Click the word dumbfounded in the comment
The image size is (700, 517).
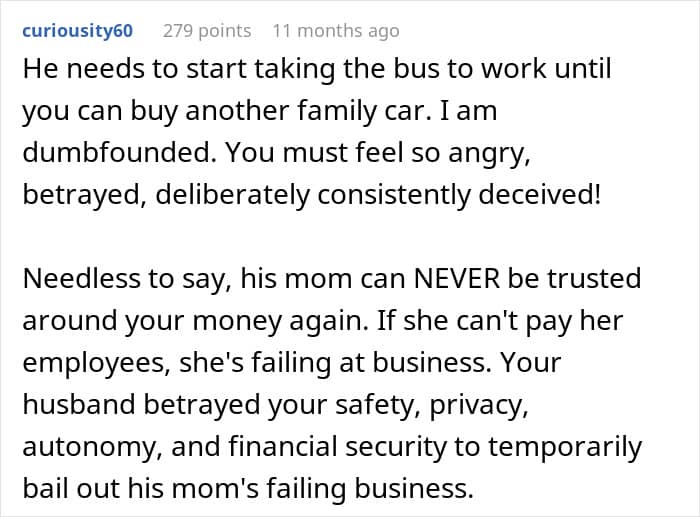coord(116,152)
